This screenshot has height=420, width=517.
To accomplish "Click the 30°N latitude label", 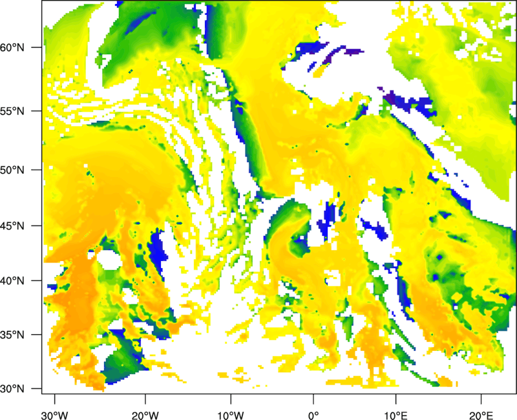I will coord(12,389).
